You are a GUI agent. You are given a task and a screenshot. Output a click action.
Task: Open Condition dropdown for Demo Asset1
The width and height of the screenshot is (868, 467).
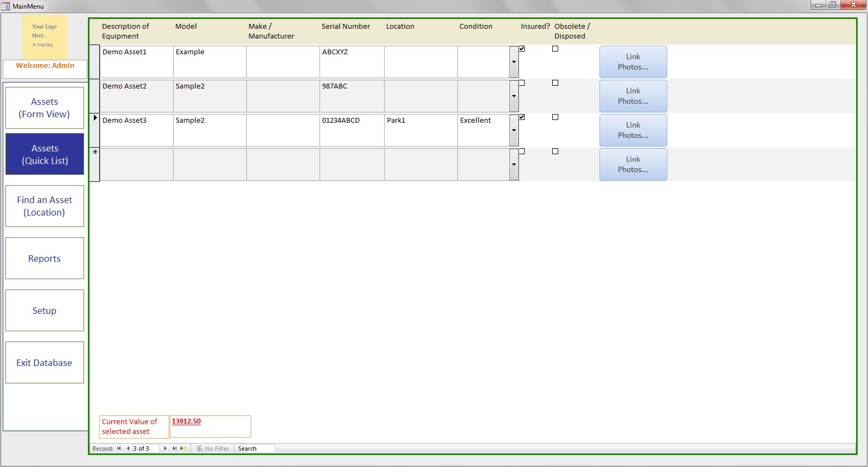[514, 62]
